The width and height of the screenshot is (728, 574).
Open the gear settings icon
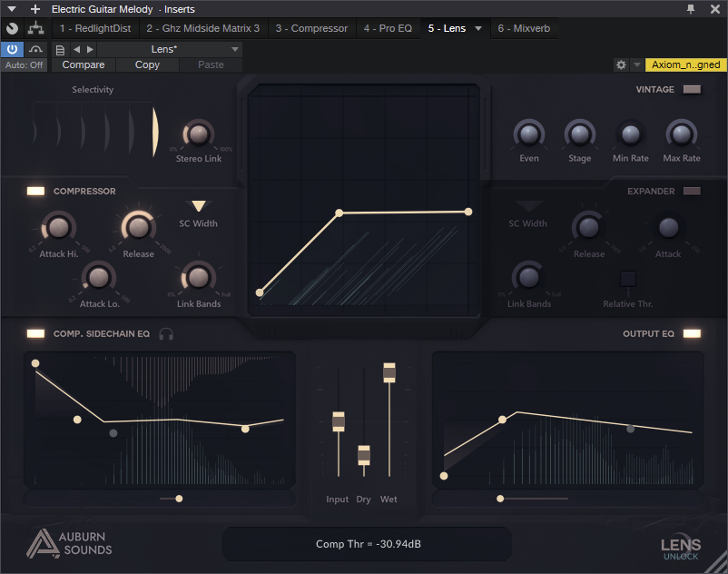[x=621, y=64]
